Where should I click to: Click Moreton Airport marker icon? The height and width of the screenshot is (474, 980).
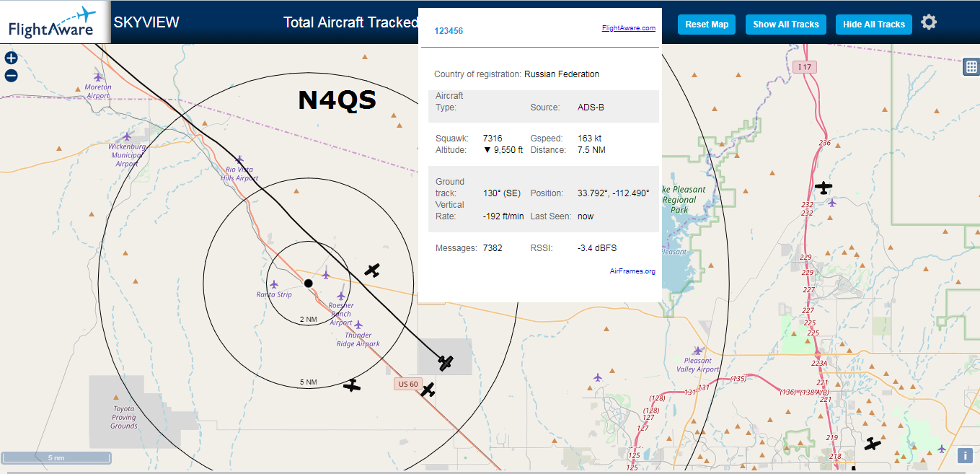(99, 76)
